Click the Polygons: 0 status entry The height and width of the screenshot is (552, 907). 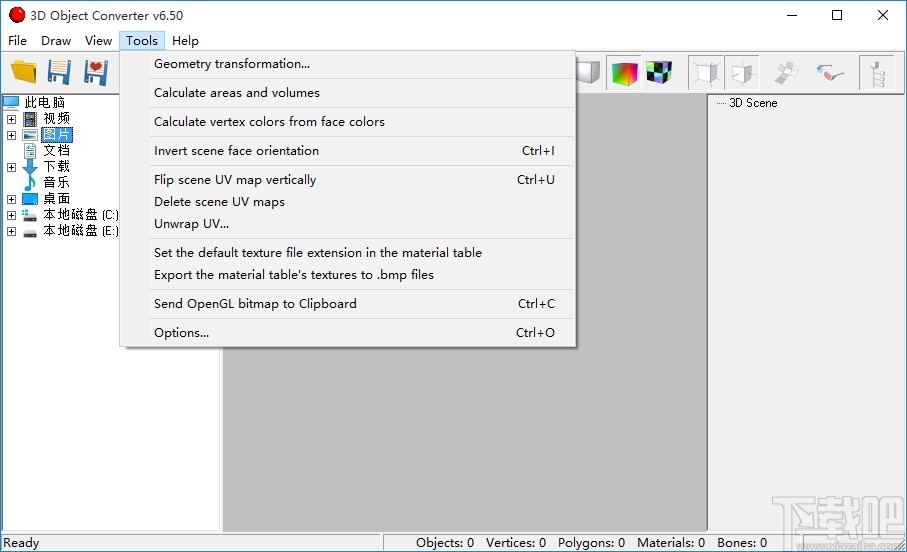(591, 543)
